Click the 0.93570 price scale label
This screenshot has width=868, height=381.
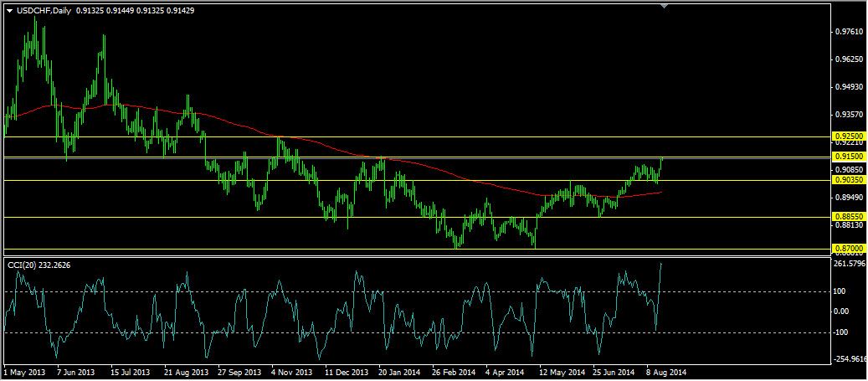(x=850, y=115)
